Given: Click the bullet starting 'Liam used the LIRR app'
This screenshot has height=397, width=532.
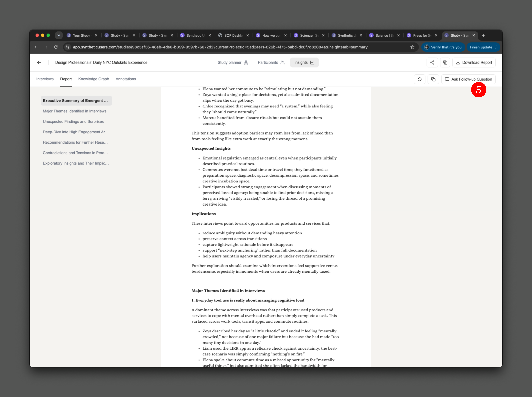Looking at the screenshot, I should coord(270,351).
